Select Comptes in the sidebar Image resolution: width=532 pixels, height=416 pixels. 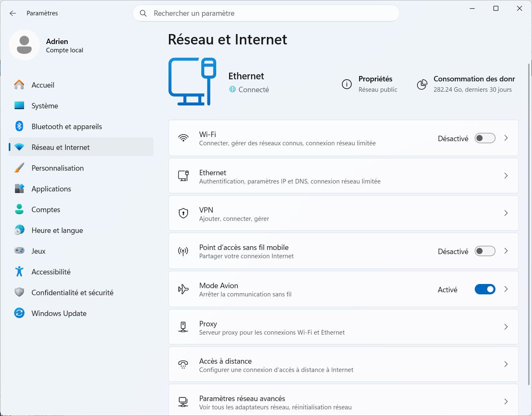81,209
